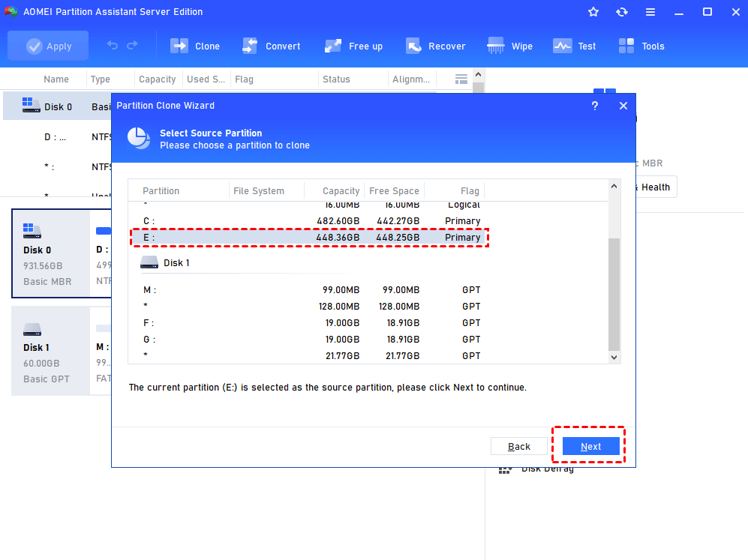The width and height of the screenshot is (748, 560).
Task: Select the G: partition row
Action: click(309, 340)
